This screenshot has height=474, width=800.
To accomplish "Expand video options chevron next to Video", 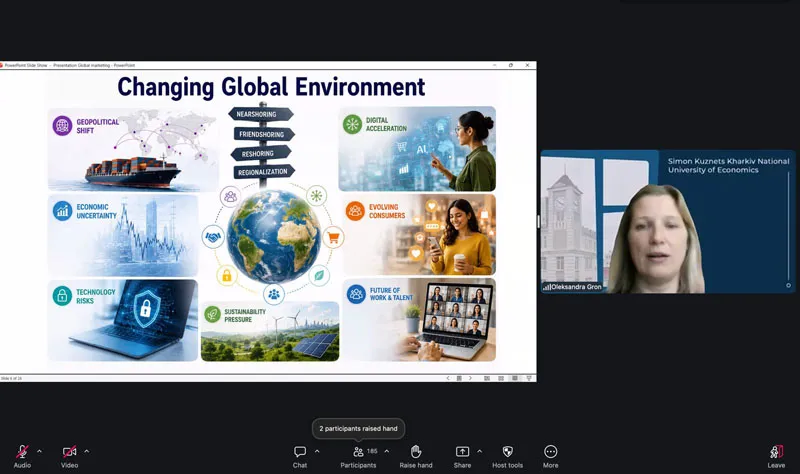I will click(x=87, y=451).
